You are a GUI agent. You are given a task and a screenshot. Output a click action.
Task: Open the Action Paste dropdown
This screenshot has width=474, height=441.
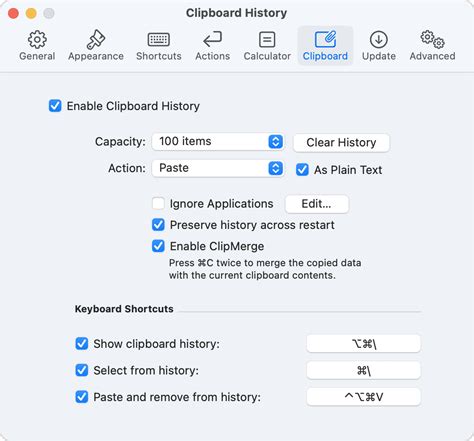218,168
